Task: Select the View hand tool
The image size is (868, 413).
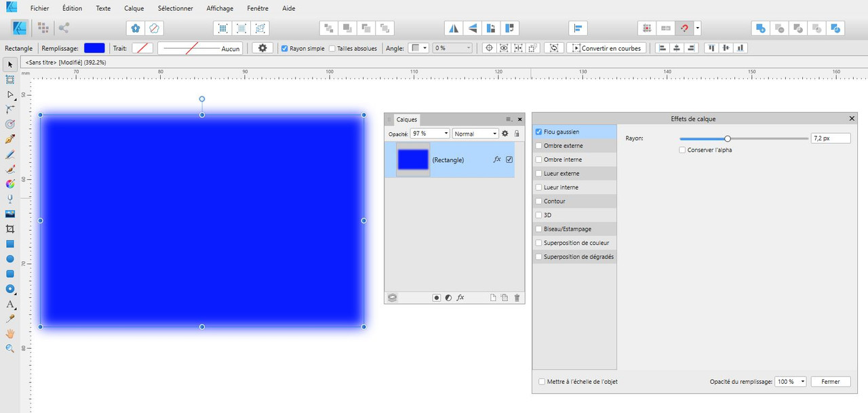Action: (10, 334)
